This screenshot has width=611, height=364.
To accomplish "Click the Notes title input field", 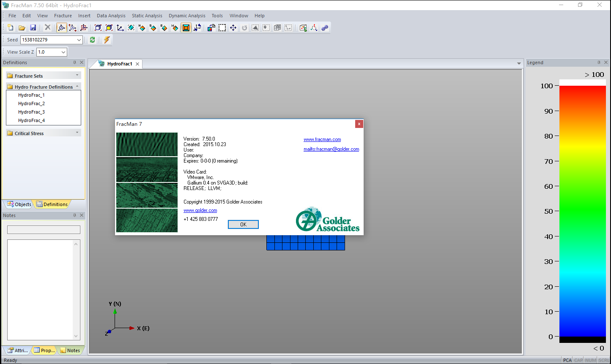I will [x=44, y=230].
